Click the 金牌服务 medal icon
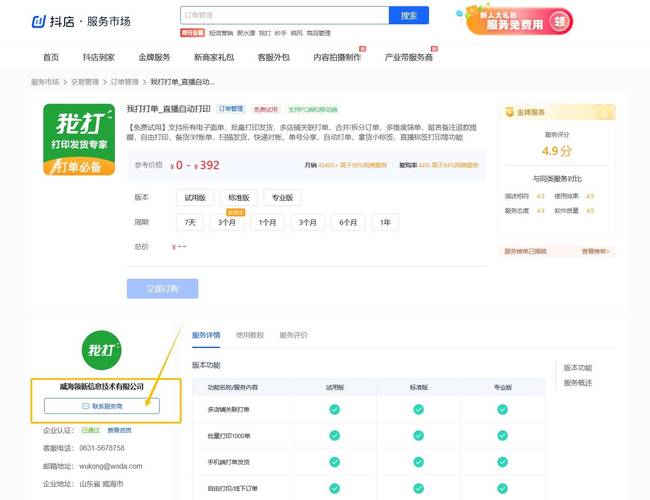This screenshot has width=650, height=500. pos(509,112)
